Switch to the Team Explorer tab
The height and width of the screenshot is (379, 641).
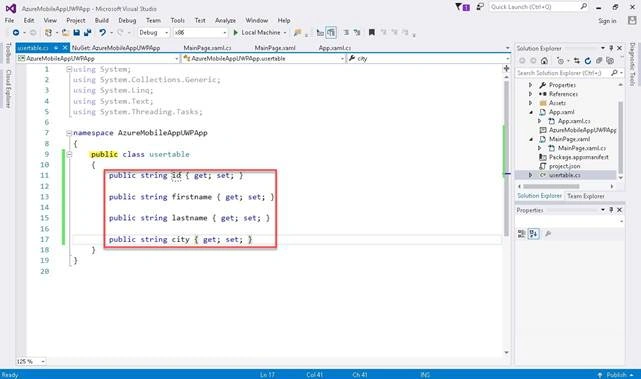[585, 196]
